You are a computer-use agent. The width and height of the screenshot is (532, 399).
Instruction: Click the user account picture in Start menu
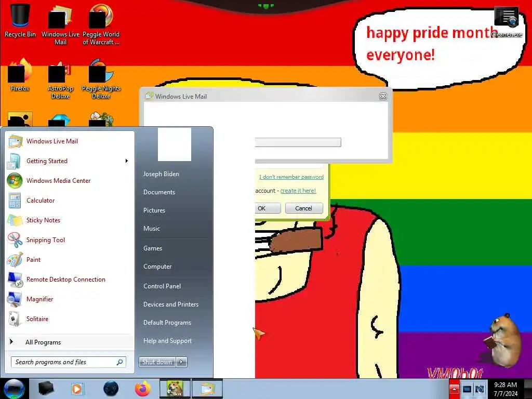point(175,144)
